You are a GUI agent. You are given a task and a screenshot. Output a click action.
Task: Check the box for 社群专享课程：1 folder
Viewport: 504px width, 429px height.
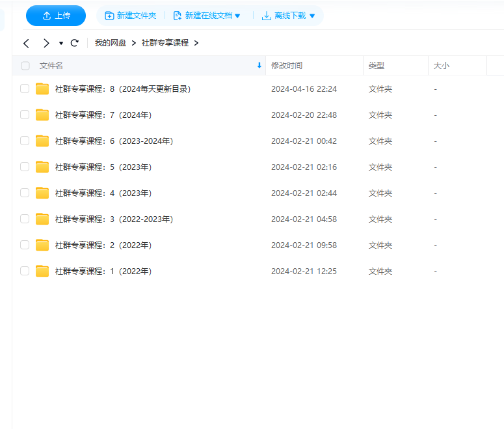tap(25, 271)
